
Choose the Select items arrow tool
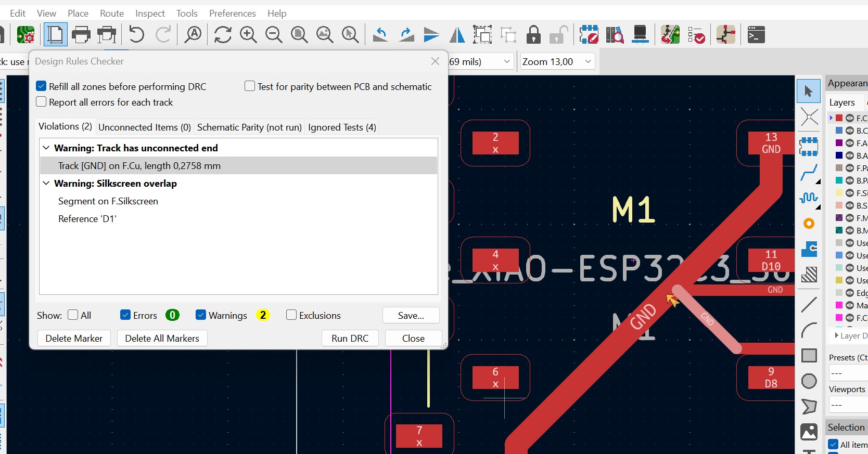tap(809, 92)
